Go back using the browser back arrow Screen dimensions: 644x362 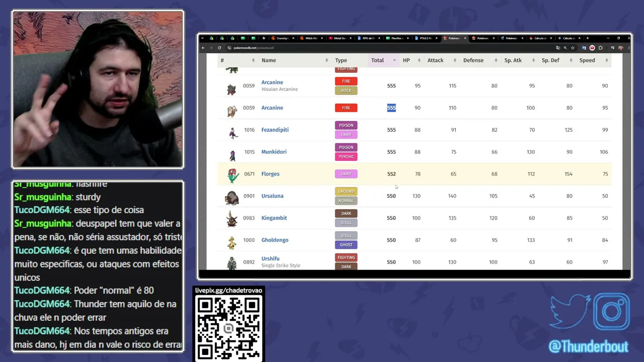point(203,48)
